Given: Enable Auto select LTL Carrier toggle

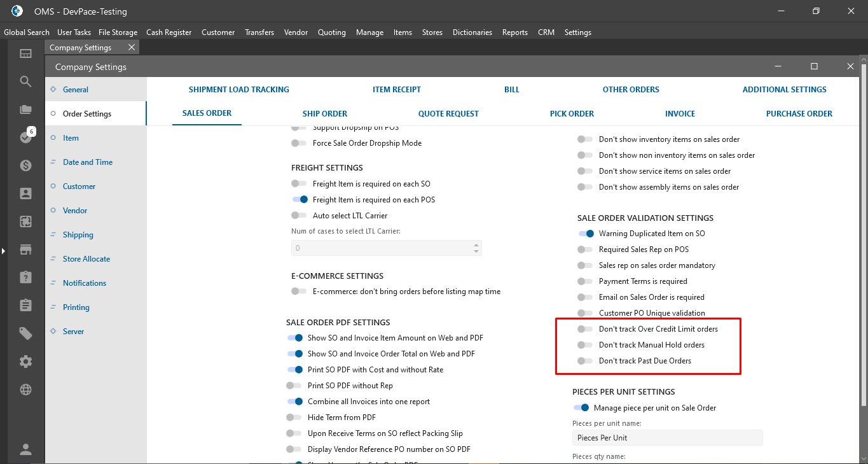Looking at the screenshot, I should pos(299,216).
